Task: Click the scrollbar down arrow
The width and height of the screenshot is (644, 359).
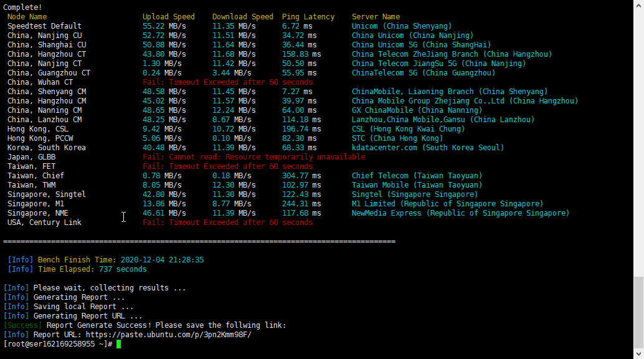Action: pos(638,353)
